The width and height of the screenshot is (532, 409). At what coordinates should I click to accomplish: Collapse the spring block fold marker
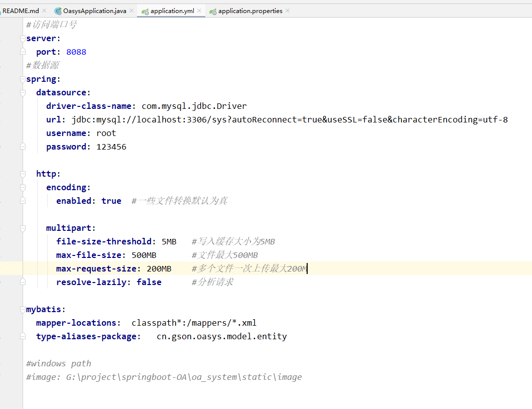point(23,79)
